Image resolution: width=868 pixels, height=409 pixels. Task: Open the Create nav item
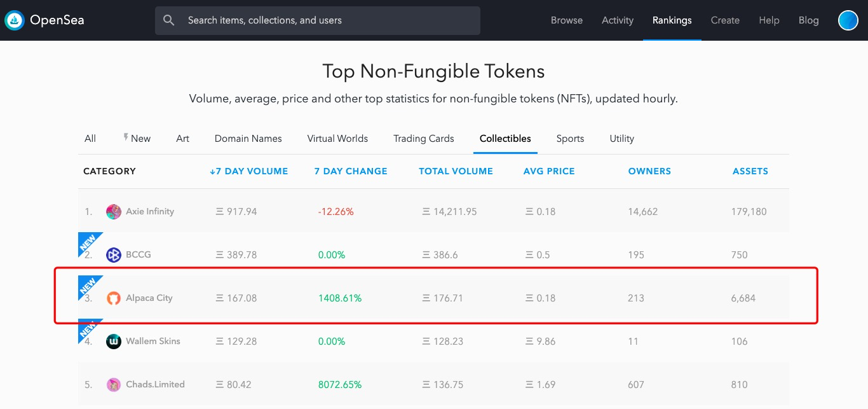coord(725,20)
